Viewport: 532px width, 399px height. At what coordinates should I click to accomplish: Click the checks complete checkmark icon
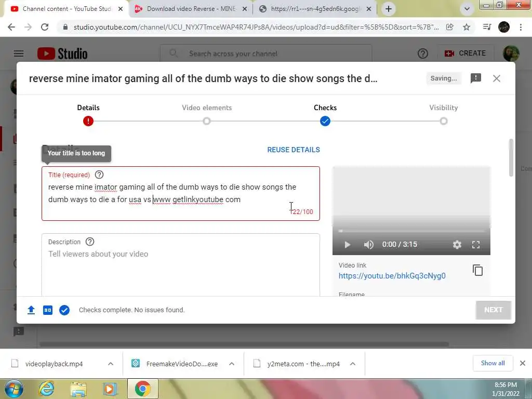tap(64, 310)
